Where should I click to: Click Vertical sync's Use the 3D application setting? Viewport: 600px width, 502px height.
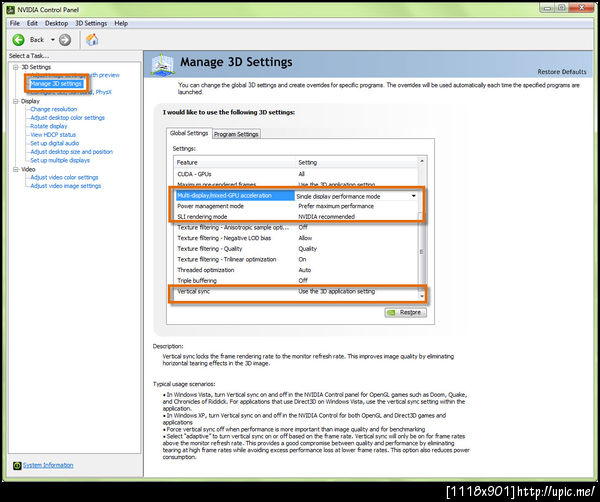pos(336,291)
